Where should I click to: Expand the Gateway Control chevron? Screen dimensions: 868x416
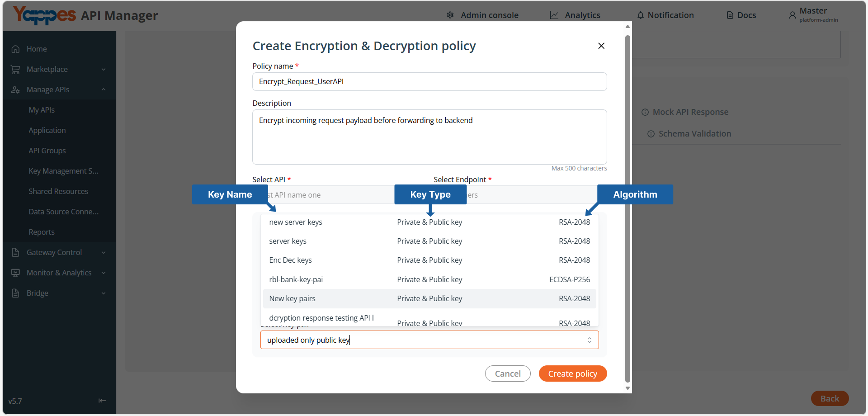[x=104, y=252]
